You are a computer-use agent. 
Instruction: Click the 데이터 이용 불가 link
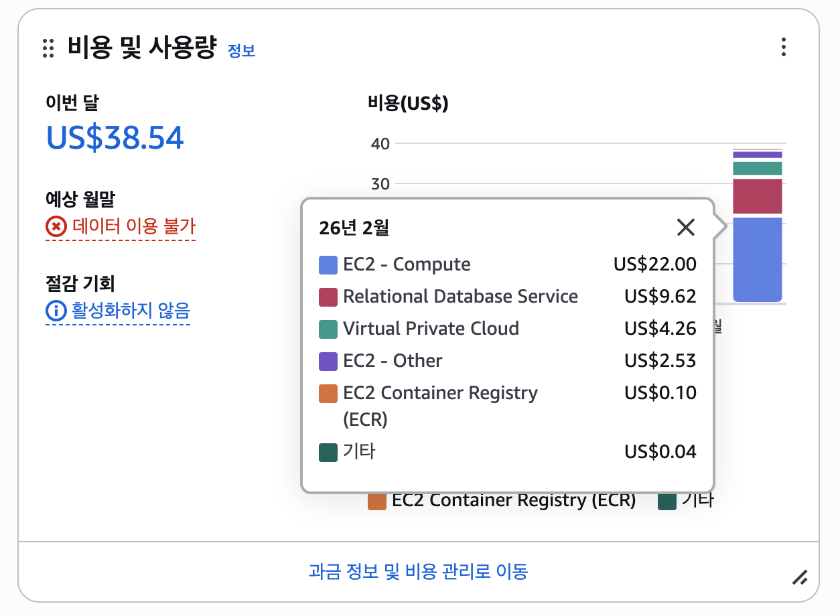pyautogui.click(x=133, y=227)
